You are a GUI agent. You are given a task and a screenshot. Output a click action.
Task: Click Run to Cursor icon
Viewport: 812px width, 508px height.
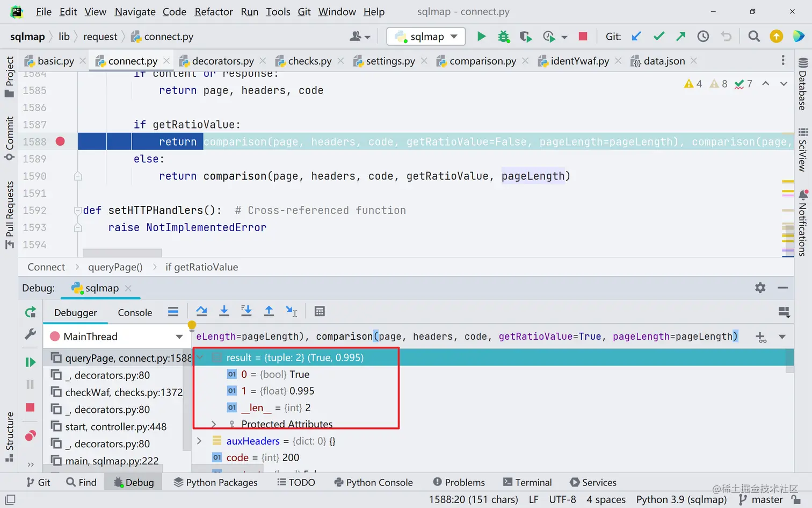tap(291, 311)
